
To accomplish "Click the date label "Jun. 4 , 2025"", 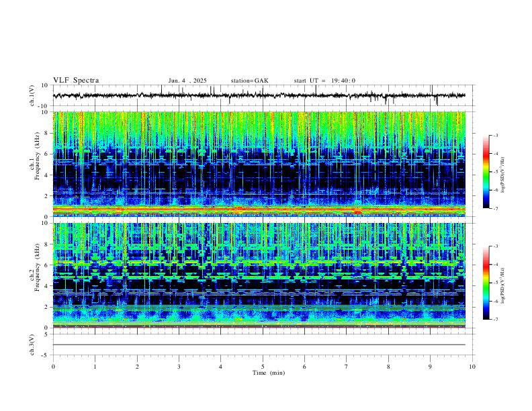I will 187,81.
